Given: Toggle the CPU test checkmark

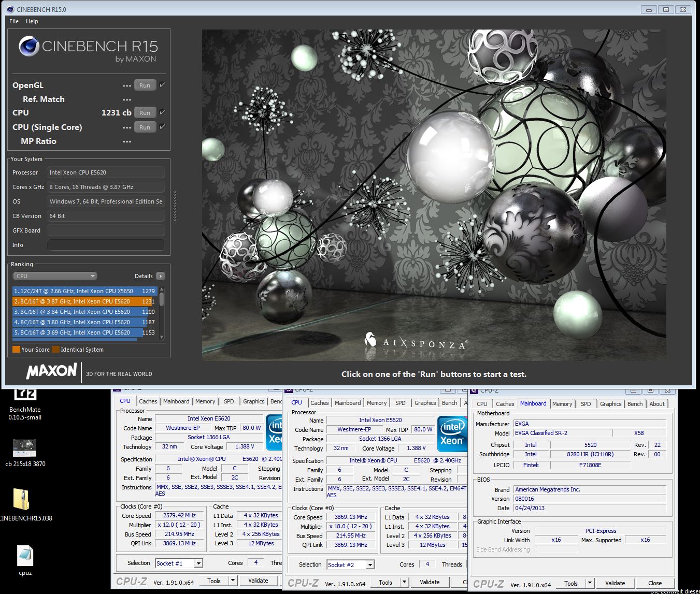Looking at the screenshot, I should click(x=162, y=112).
